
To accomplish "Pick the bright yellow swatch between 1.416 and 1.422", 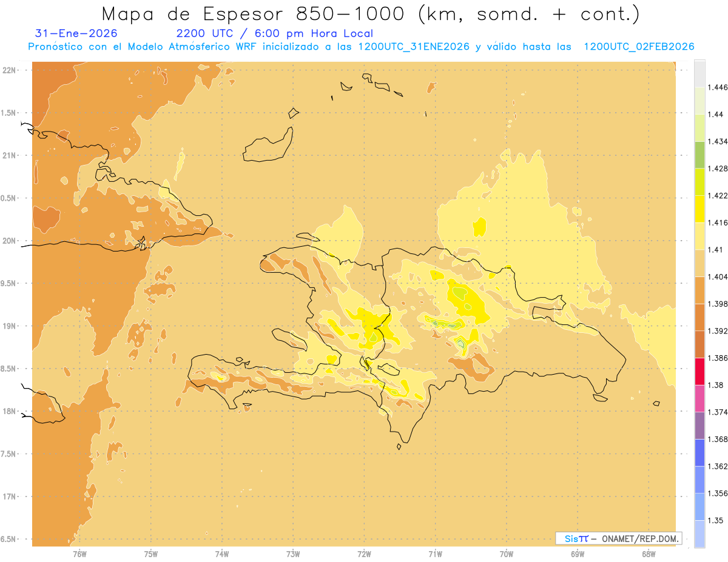I will 699,209.
